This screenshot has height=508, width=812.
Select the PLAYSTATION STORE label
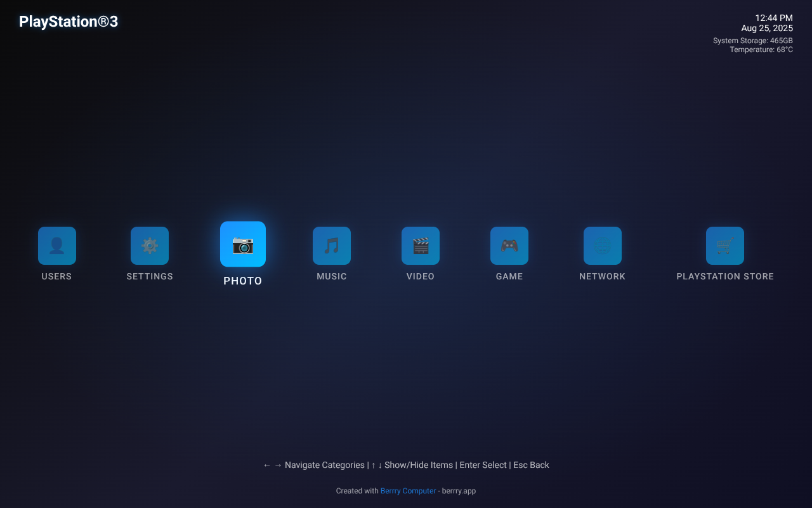pyautogui.click(x=725, y=276)
